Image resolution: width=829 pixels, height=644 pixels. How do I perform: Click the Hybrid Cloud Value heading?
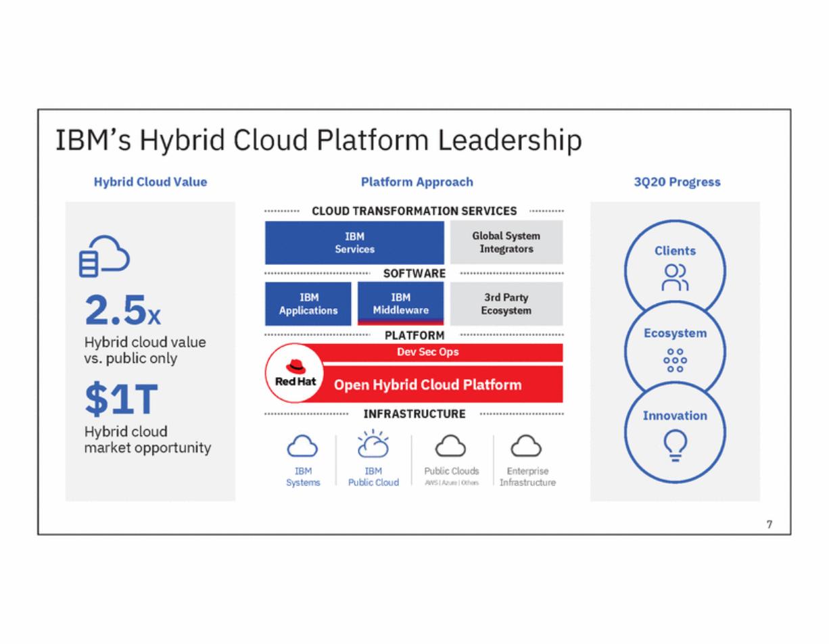[150, 182]
